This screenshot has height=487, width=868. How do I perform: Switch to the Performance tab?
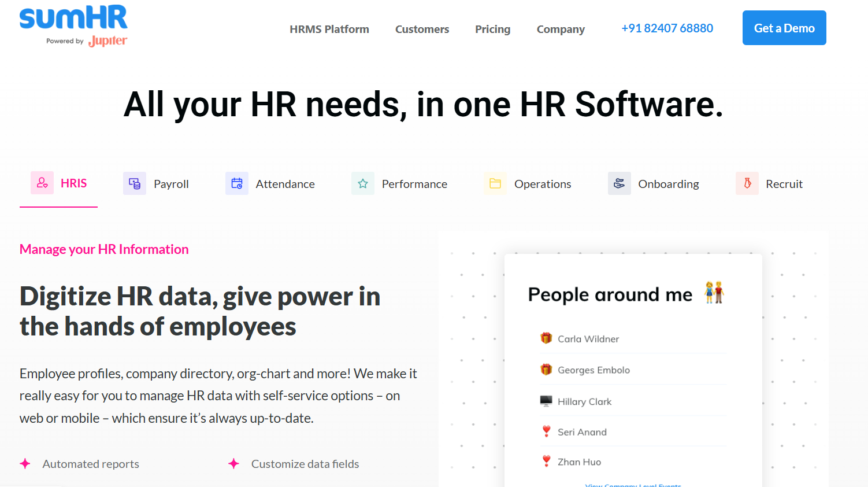pyautogui.click(x=399, y=184)
